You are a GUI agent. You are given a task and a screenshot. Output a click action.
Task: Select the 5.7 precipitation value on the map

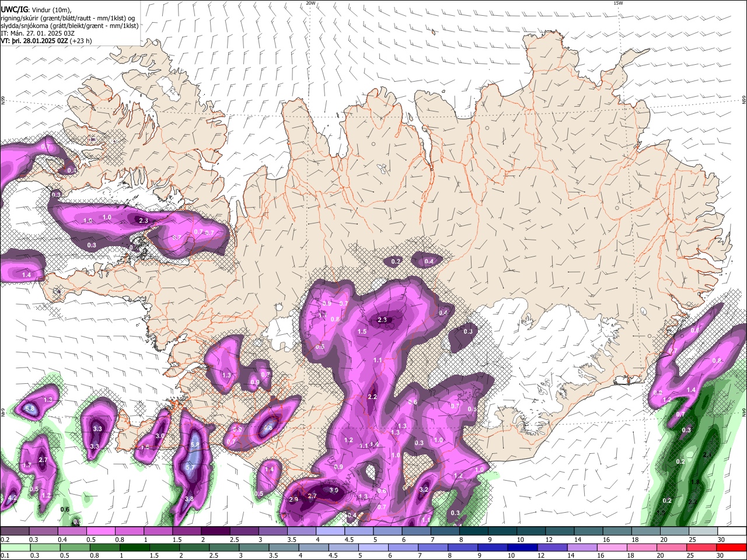190,467
